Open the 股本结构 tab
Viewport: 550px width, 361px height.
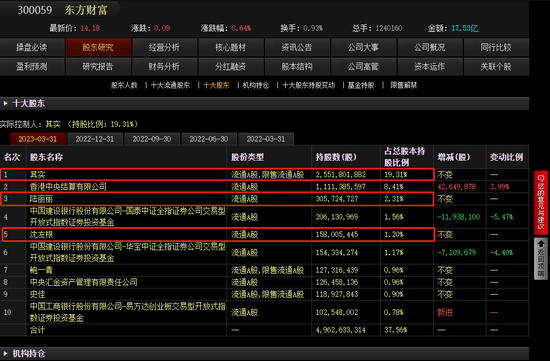pos(297,67)
